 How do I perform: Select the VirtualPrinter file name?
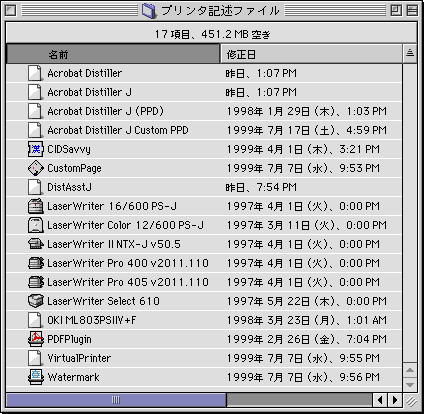pos(79,358)
